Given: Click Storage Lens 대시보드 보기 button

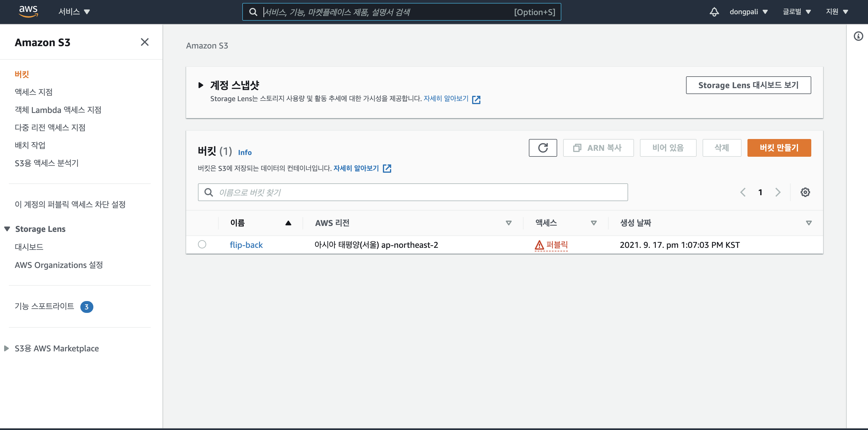Looking at the screenshot, I should pyautogui.click(x=748, y=85).
